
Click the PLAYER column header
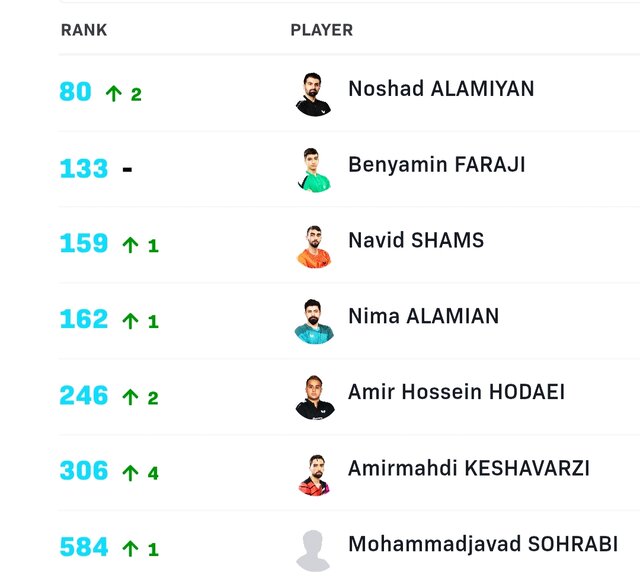321,30
